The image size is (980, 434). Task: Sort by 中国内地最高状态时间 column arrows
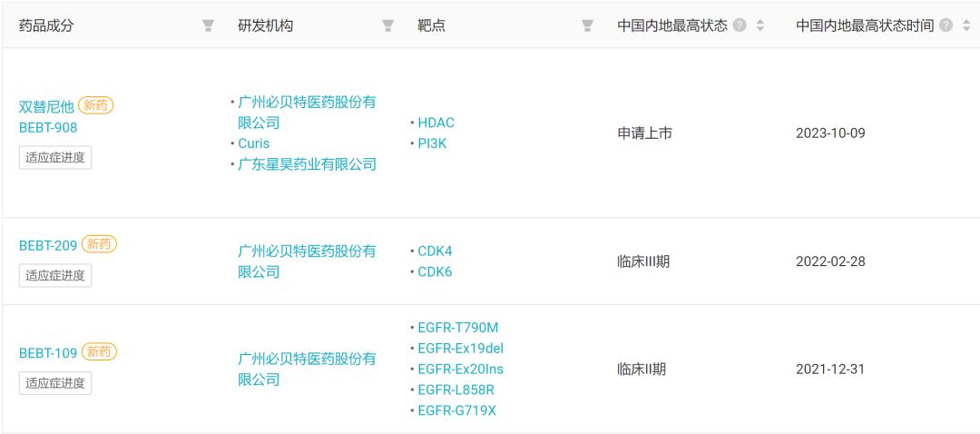[966, 25]
